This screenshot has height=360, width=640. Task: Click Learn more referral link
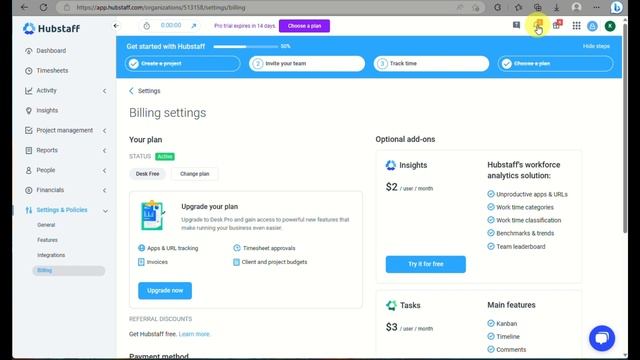point(194,334)
